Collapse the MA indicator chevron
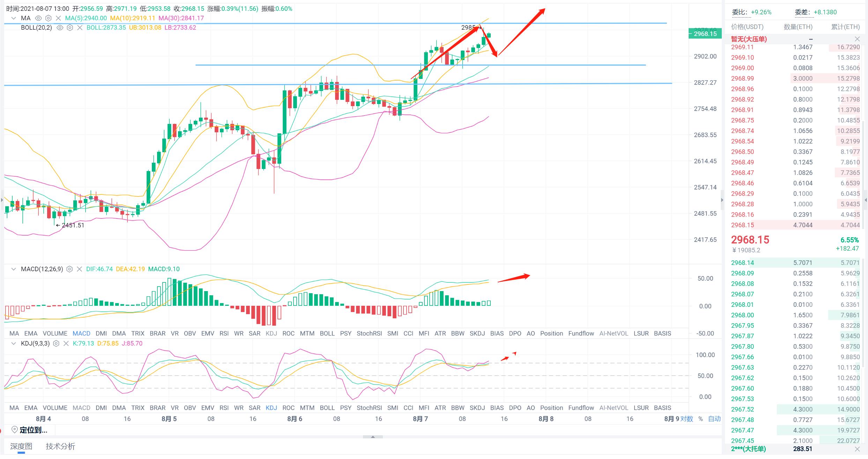This screenshot has width=868, height=459. click(x=14, y=18)
